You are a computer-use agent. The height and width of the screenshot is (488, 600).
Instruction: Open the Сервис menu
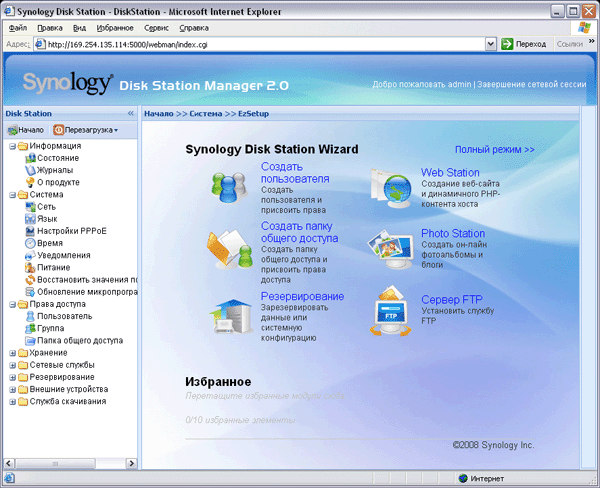(156, 28)
